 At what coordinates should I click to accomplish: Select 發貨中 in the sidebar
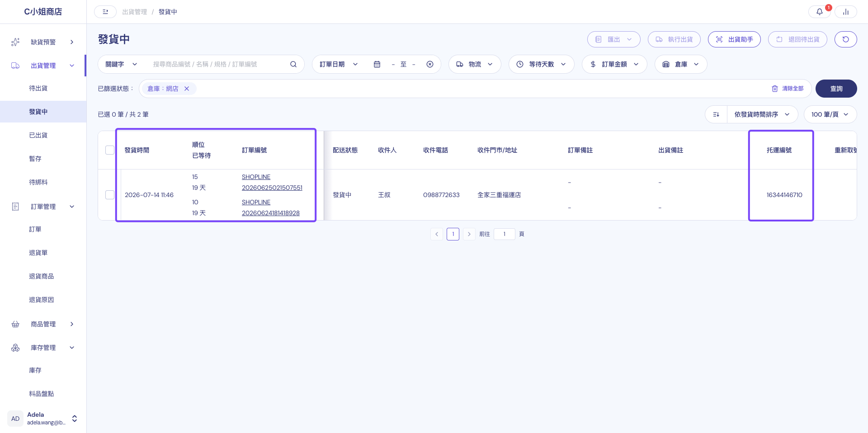[43, 112]
